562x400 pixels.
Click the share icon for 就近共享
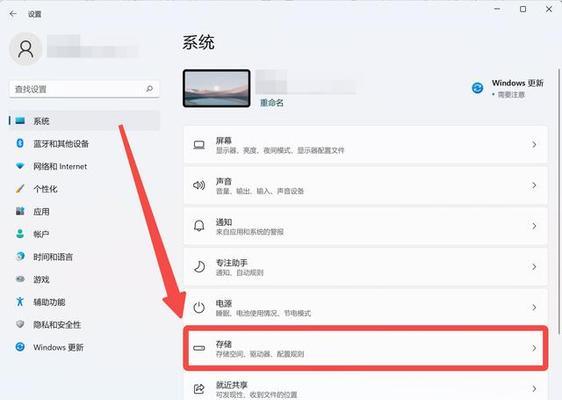(199, 389)
